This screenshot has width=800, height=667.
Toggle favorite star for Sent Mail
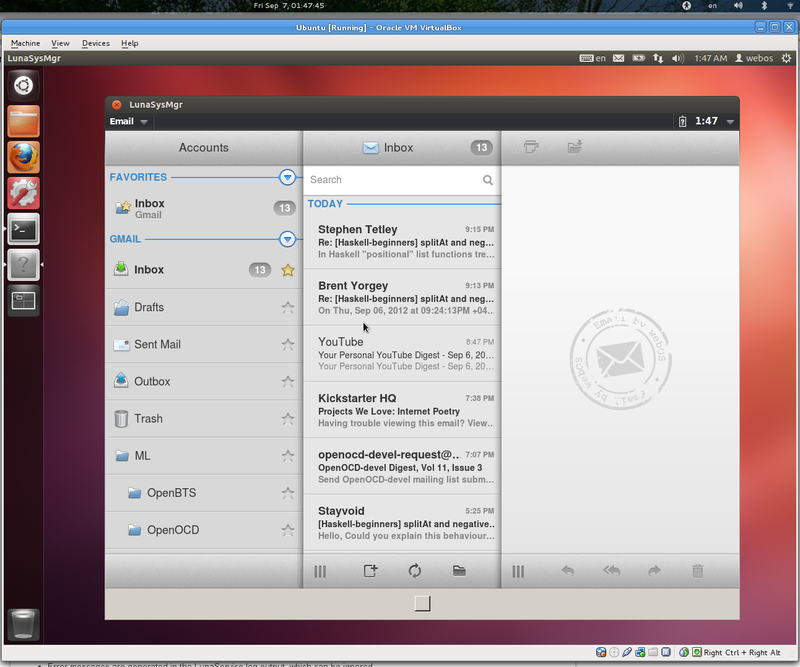pyautogui.click(x=288, y=344)
